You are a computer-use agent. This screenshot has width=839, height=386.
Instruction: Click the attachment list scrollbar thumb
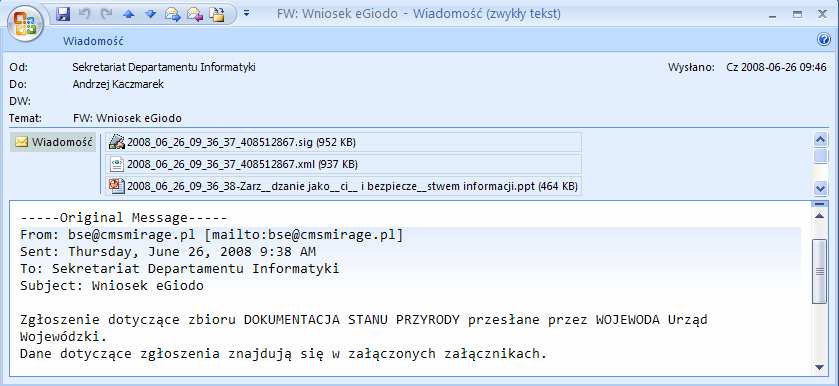[820, 155]
